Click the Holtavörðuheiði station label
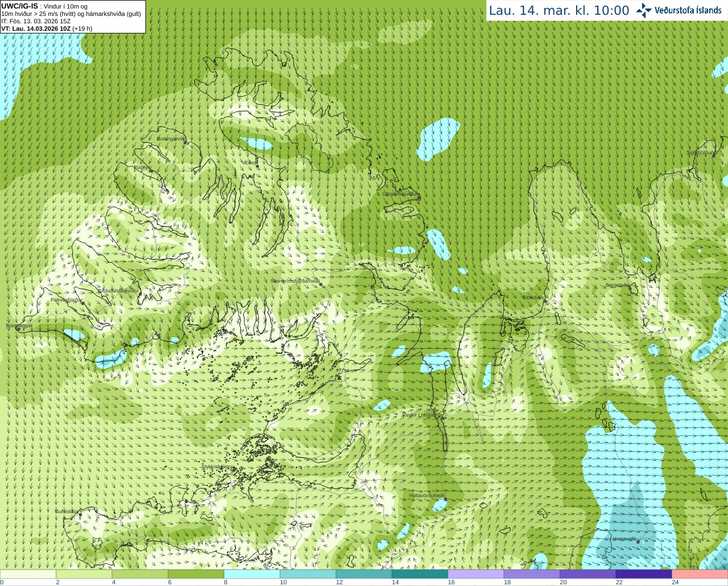Viewport: 728px width, 586px height. click(x=427, y=496)
